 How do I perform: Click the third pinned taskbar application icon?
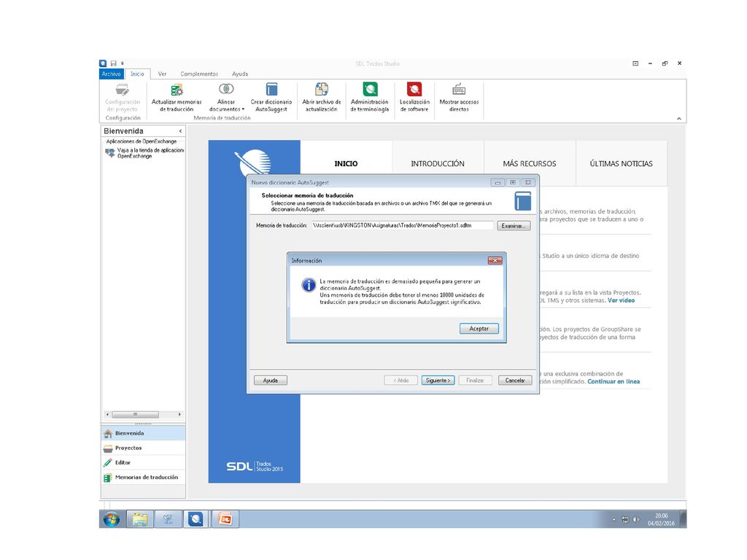(x=169, y=519)
